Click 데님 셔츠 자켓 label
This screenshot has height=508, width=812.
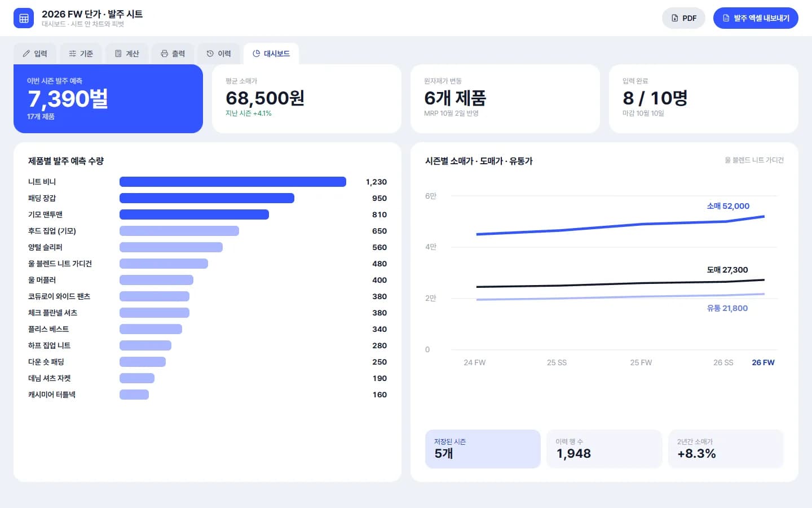point(50,378)
